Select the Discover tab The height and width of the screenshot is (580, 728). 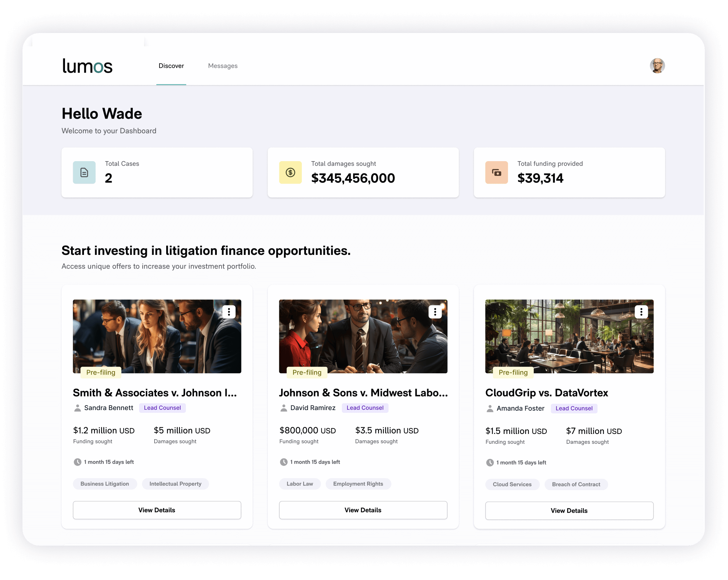171,66
